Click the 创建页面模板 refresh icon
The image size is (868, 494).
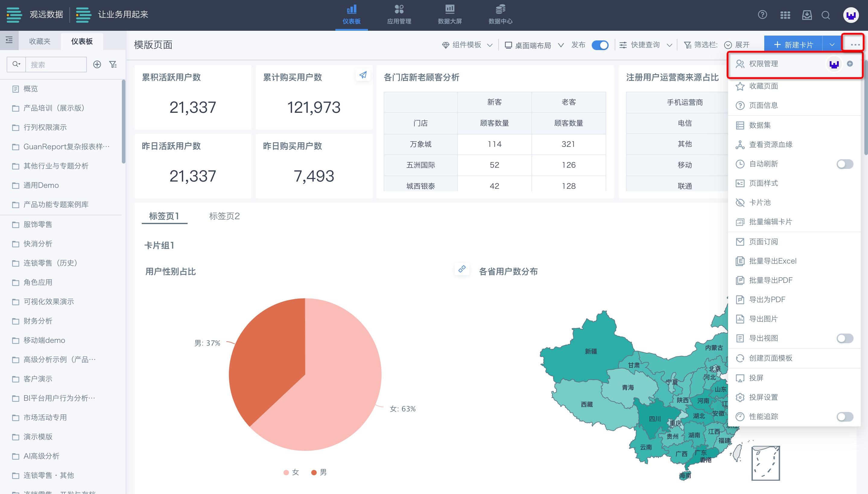(740, 358)
